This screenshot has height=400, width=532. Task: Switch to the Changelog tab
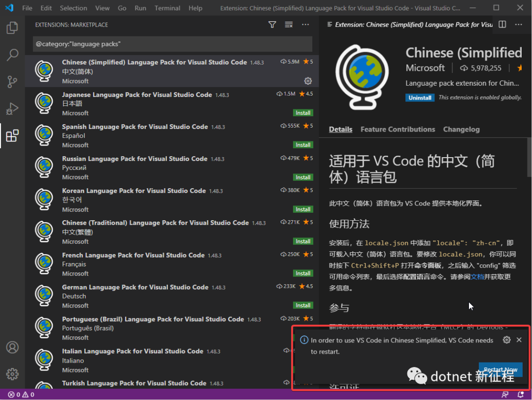point(462,129)
